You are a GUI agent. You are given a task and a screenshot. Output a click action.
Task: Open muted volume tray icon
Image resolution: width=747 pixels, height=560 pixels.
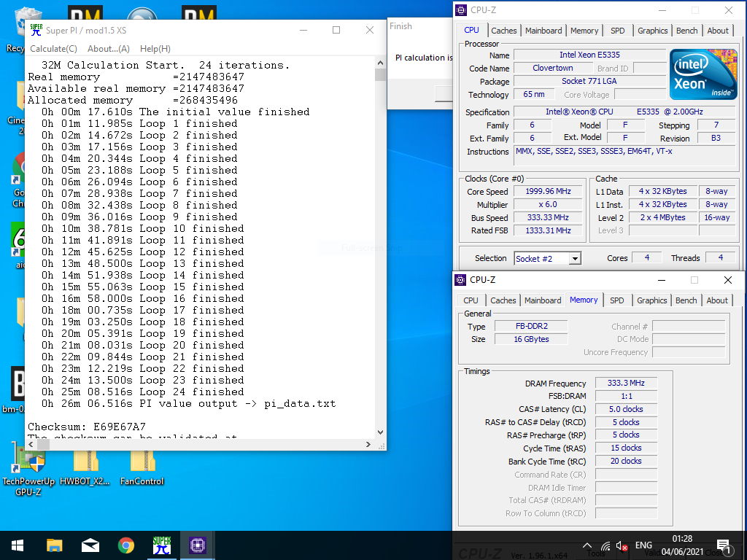622,545
